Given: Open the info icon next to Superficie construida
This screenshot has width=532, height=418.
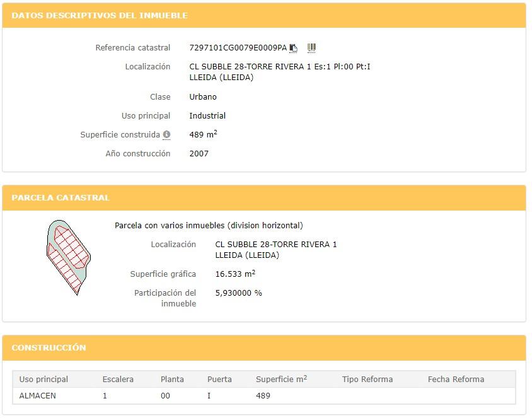Looking at the screenshot, I should (x=166, y=134).
